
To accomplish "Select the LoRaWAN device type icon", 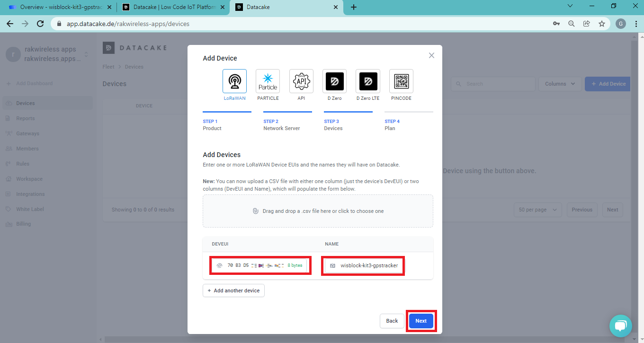I will pos(234,81).
